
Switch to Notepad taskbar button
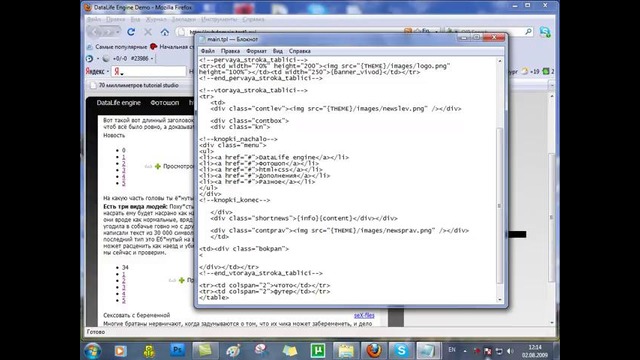coord(428,351)
